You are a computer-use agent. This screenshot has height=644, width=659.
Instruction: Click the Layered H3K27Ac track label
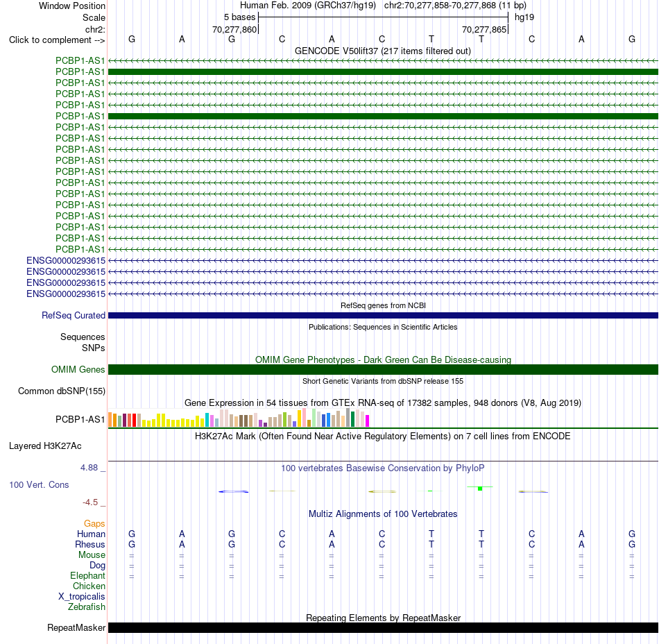click(x=45, y=446)
